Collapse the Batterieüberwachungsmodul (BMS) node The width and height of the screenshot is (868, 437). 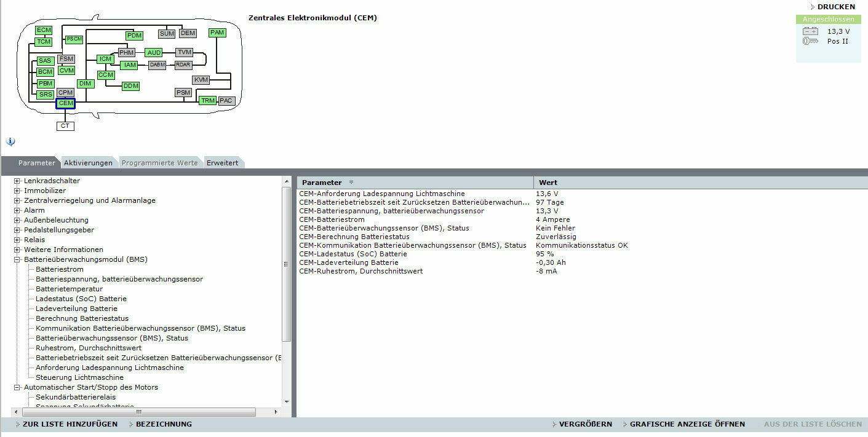(x=17, y=260)
